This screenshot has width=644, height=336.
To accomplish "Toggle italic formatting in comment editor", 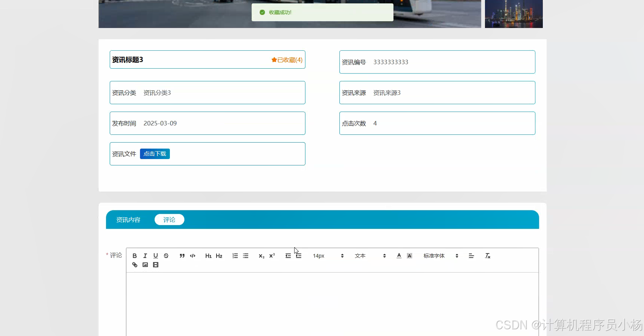I will [x=145, y=256].
